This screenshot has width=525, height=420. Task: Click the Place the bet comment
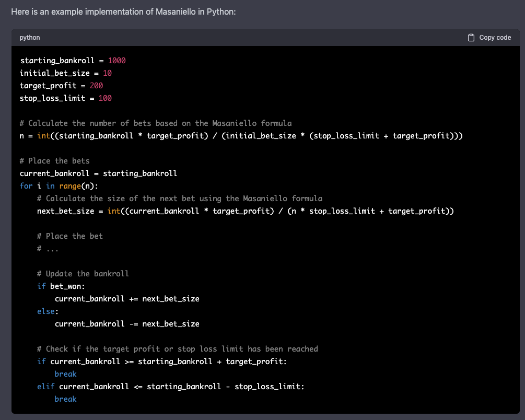pos(70,236)
